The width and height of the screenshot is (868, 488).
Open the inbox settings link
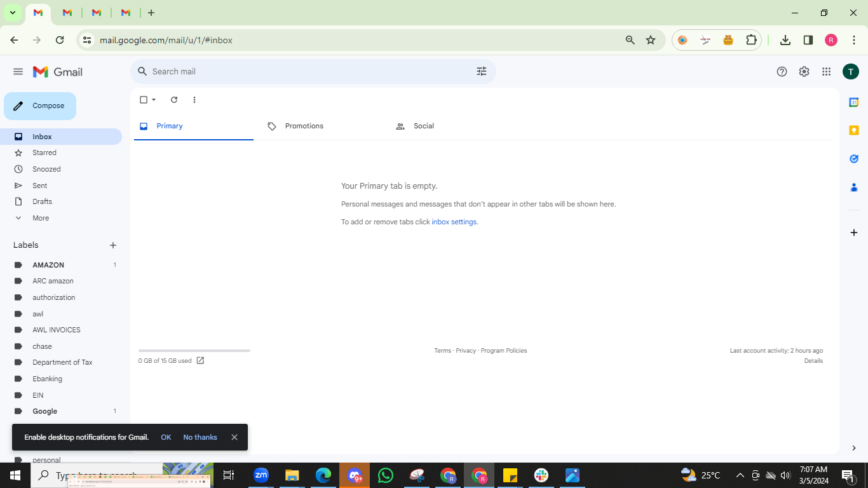point(454,222)
